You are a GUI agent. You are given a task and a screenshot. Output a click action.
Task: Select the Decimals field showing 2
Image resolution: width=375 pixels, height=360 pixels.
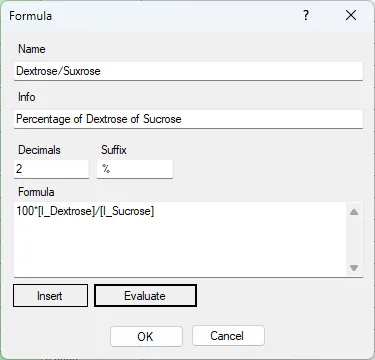pyautogui.click(x=51, y=169)
